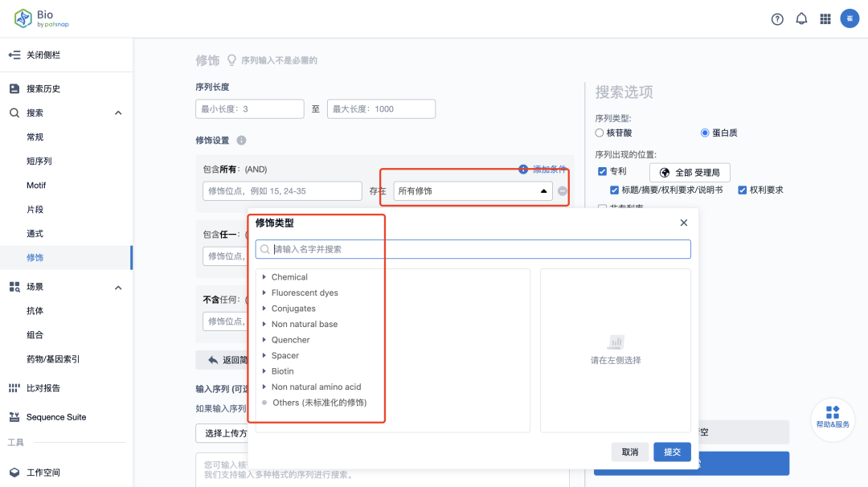
Task: Uncheck the 权利要求 checkbox
Action: pyautogui.click(x=742, y=190)
